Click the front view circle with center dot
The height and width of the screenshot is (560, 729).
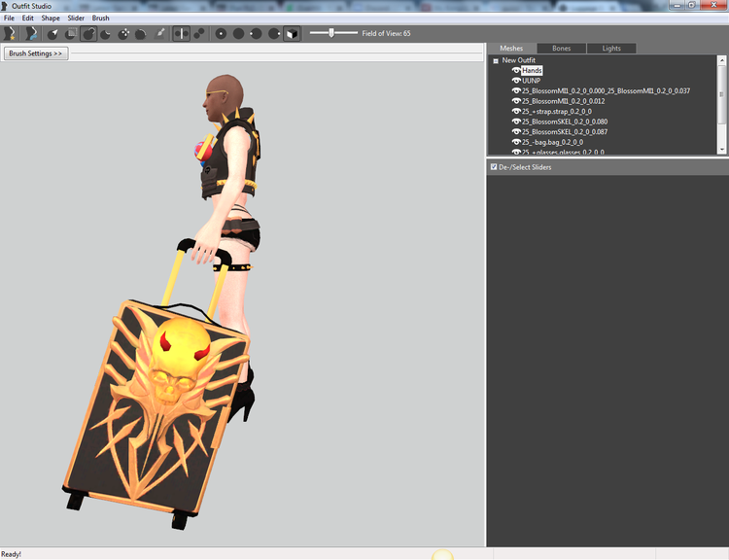coord(221,33)
